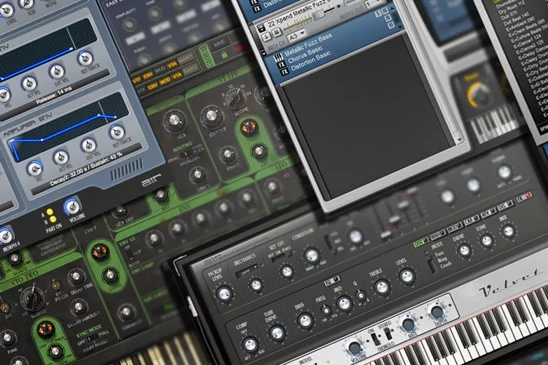
Task: Toggle the Velvet EQ on button
Action: (x=332, y=281)
